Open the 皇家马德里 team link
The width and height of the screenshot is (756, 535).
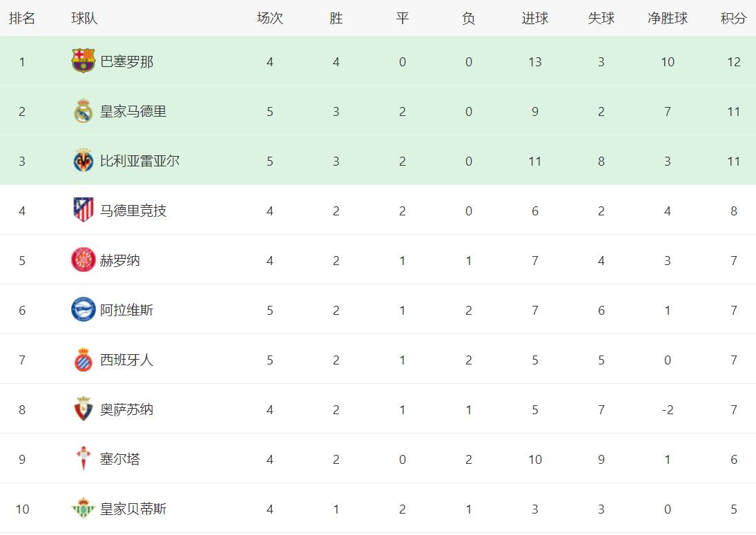133,111
